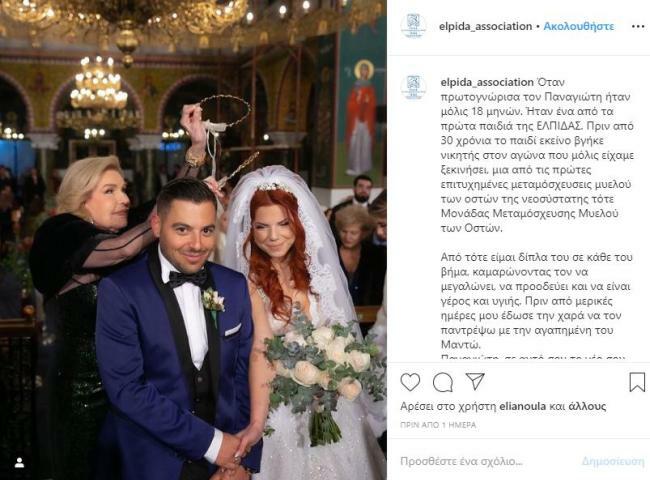650x480 pixels.
Task: Open the three-dots more options menu
Action: coord(638,27)
